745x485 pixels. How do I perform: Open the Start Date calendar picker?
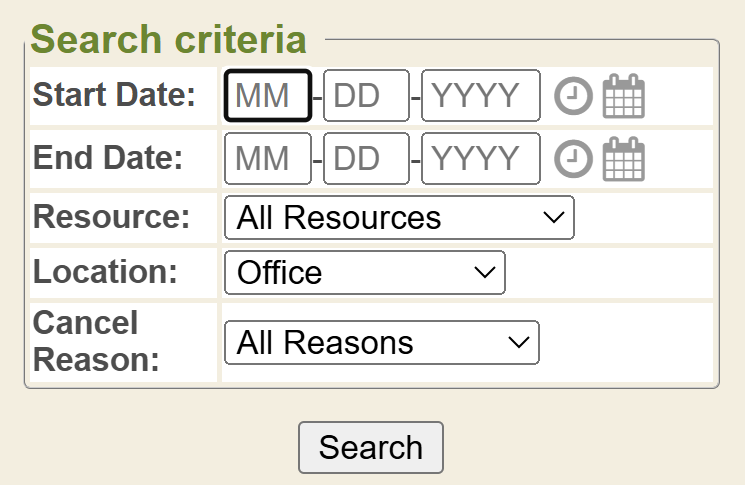click(x=624, y=96)
